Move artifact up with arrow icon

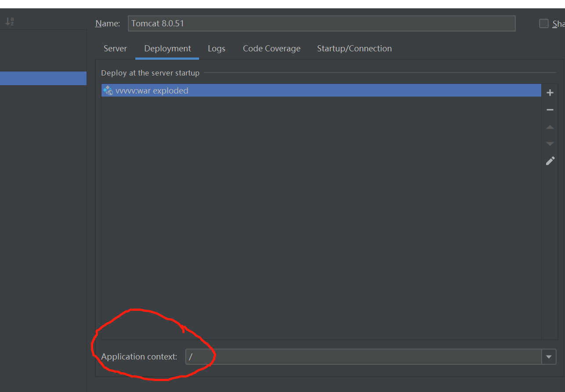[x=550, y=127]
